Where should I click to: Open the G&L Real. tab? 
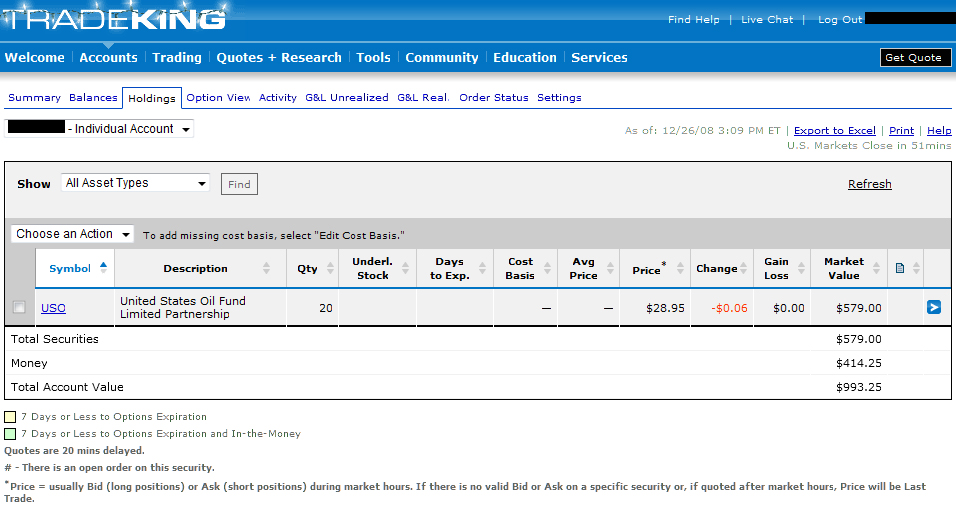tap(423, 98)
